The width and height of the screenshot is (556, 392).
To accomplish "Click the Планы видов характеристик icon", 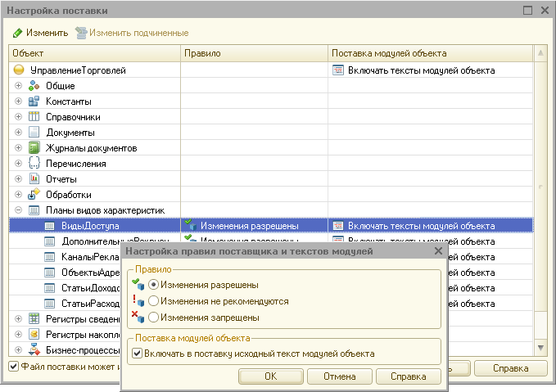I will 34,210.
